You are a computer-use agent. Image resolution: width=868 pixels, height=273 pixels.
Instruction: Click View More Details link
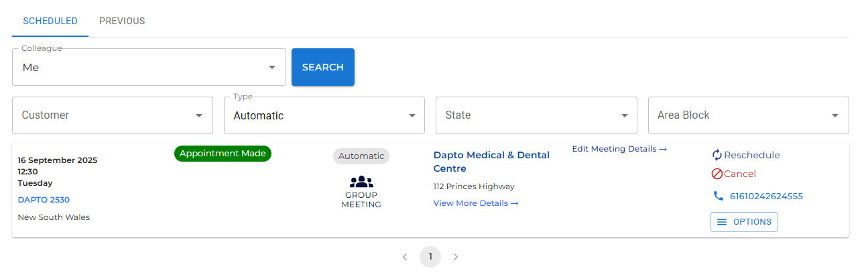pyautogui.click(x=475, y=203)
